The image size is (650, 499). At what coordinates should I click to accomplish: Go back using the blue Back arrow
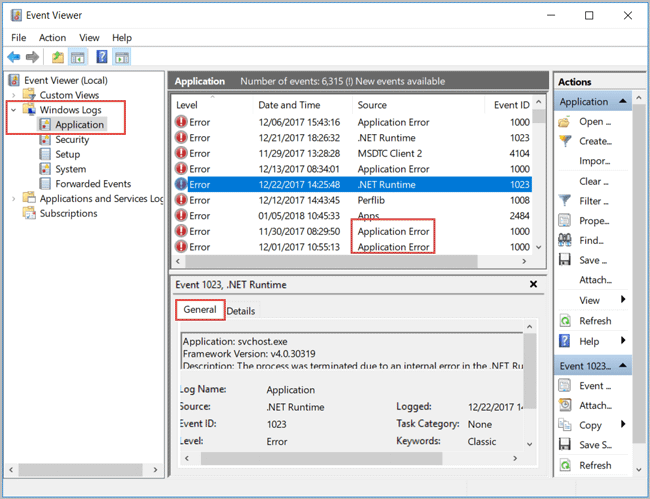(14, 57)
